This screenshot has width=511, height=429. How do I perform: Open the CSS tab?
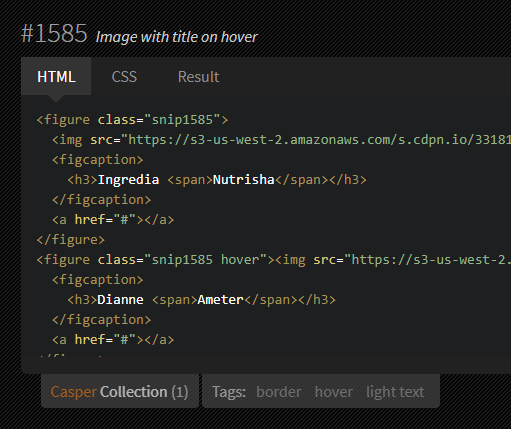click(124, 77)
